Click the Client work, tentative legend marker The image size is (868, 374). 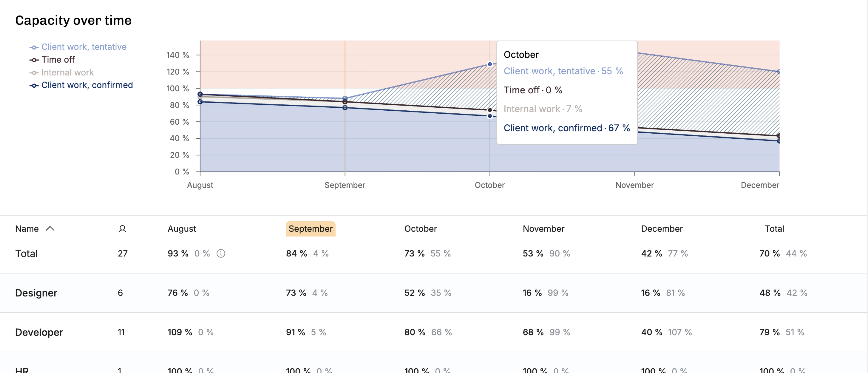(34, 47)
